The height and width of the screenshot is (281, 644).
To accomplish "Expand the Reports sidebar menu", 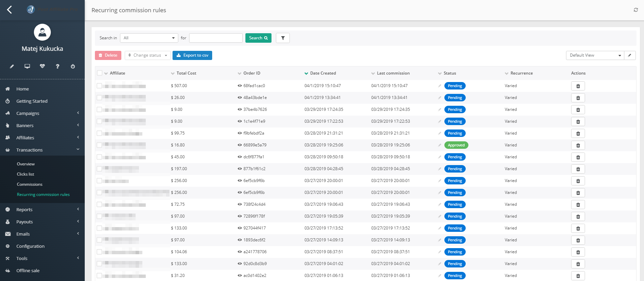I will [24, 209].
